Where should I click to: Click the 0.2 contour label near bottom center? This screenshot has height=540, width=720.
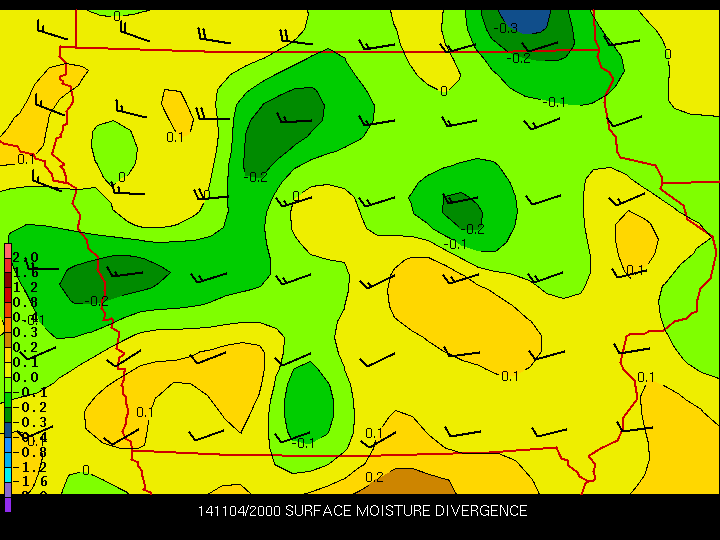coord(374,477)
